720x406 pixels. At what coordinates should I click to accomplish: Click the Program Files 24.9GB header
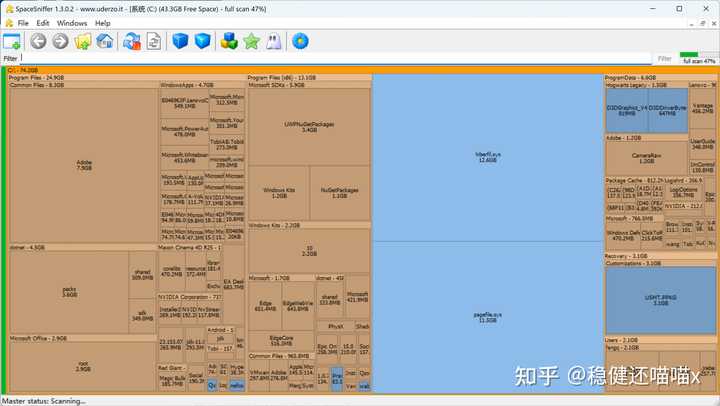tap(127, 78)
